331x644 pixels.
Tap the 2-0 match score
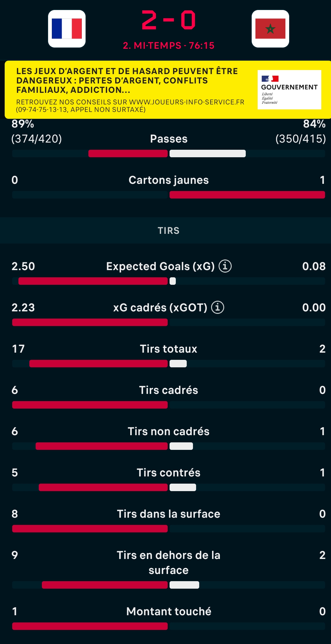[169, 20]
